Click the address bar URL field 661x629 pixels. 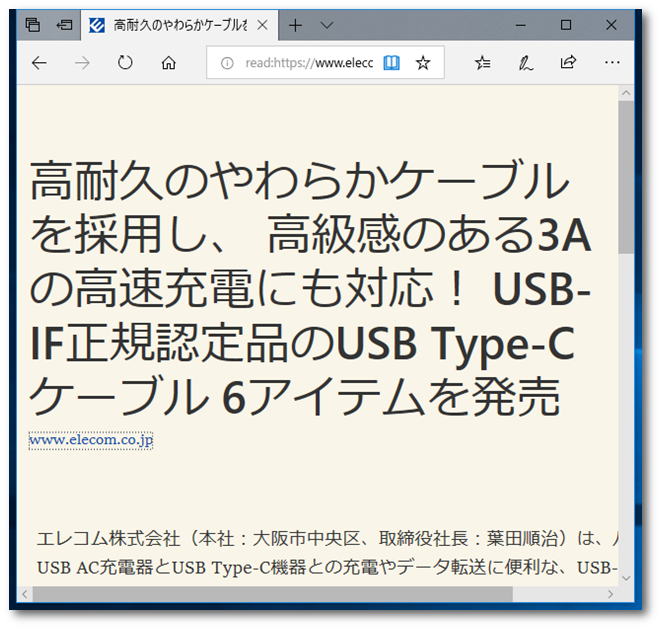(x=309, y=63)
